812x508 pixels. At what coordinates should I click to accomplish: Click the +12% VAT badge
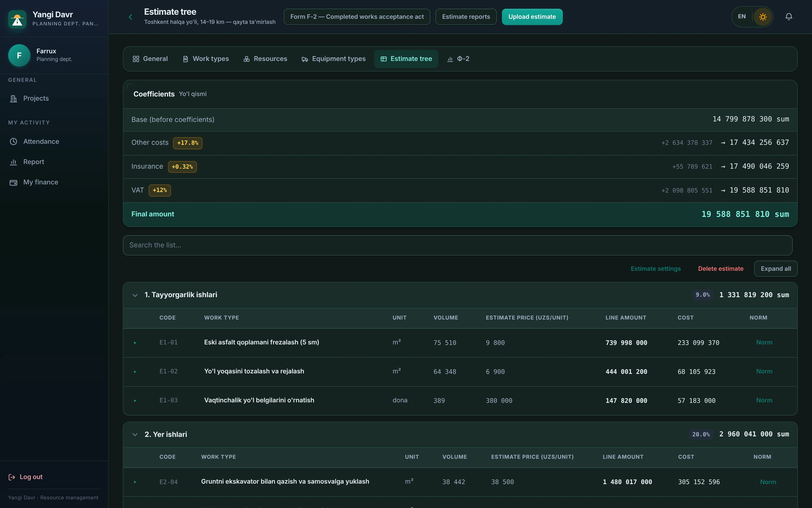[160, 190]
